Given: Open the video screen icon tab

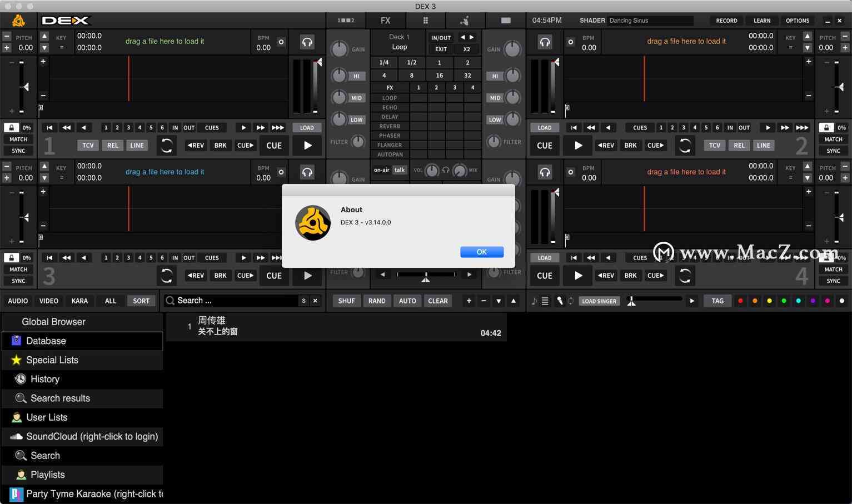Looking at the screenshot, I should [x=506, y=21].
